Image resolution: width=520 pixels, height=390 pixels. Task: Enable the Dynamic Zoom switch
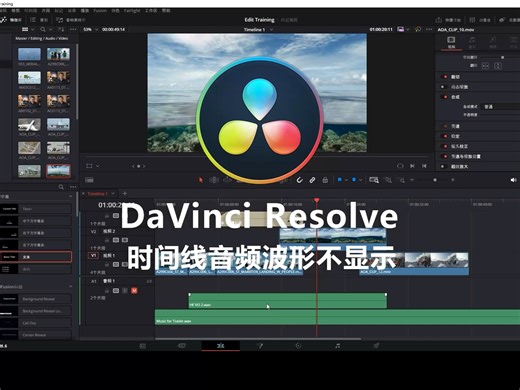(443, 87)
